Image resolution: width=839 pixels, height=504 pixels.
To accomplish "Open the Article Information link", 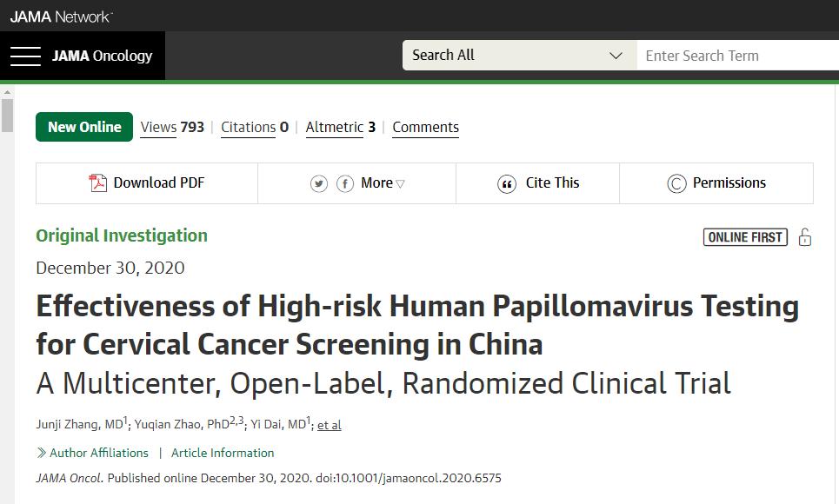I will point(223,453).
